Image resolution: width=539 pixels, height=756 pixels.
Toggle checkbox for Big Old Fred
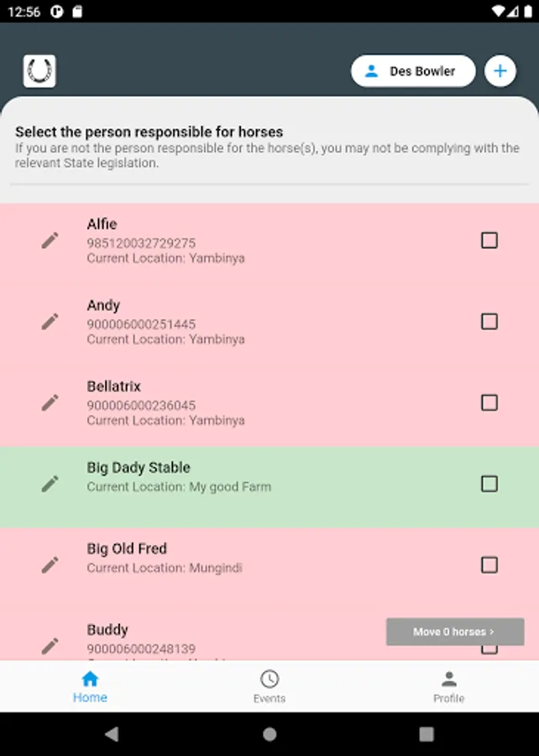(489, 565)
